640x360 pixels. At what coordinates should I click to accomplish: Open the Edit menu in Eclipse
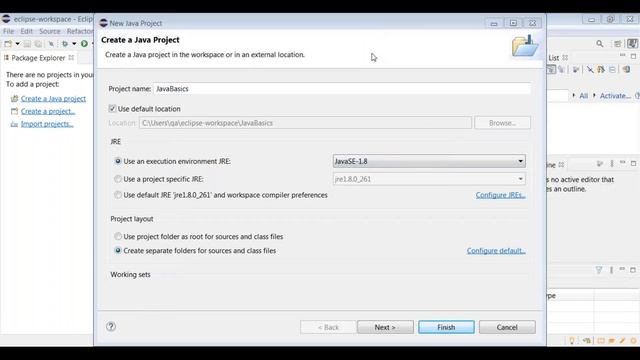point(26,31)
